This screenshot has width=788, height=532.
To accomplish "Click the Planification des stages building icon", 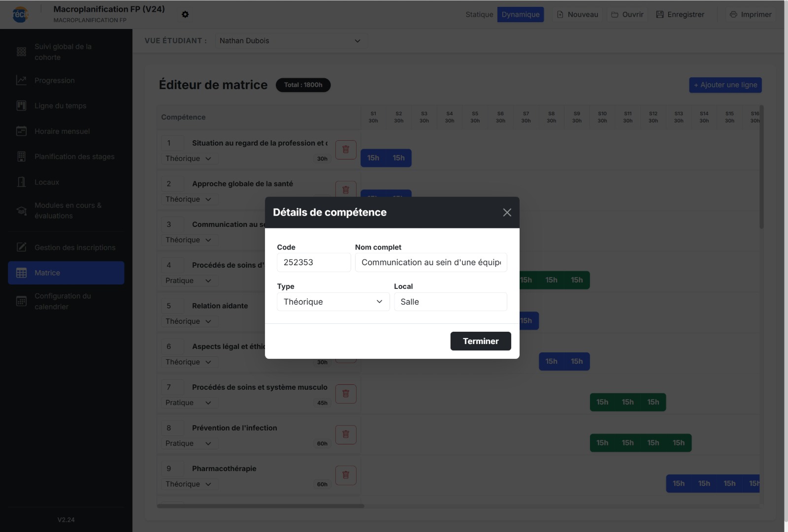I will click(21, 156).
